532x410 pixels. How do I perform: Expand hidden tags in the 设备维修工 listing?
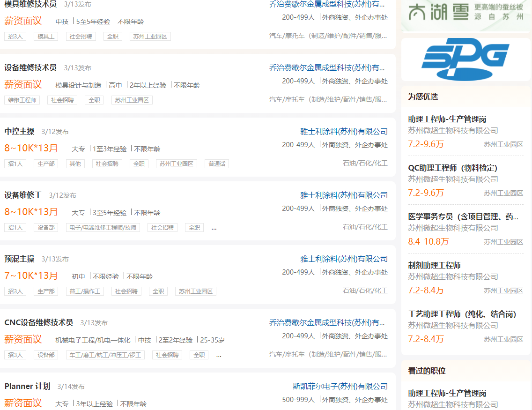(x=214, y=228)
